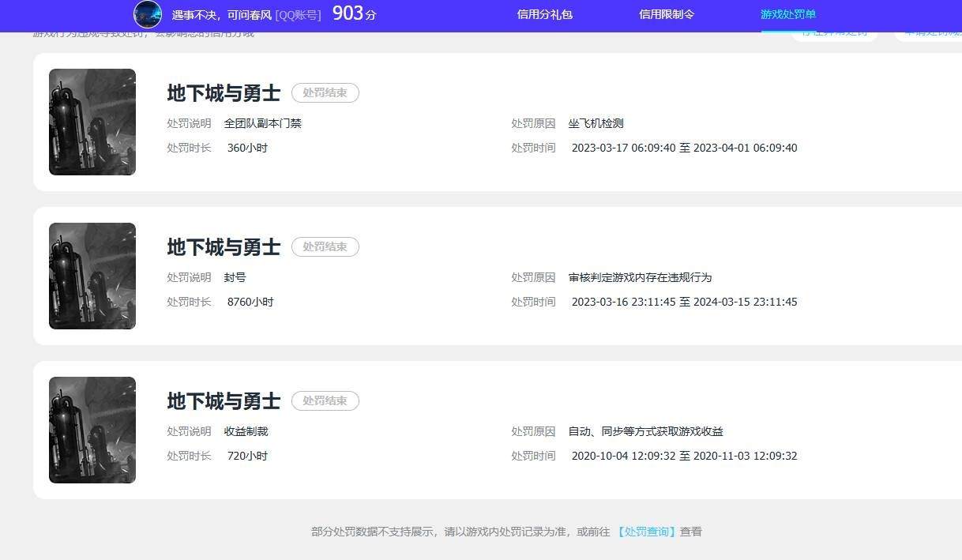Click 地下城与勇士 title in the 坐飞机检测 card

tap(224, 93)
